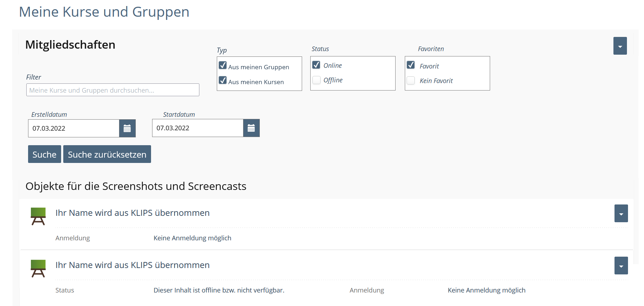Uncheck the Favorit checkbox
This screenshot has height=306, width=644.
[411, 65]
